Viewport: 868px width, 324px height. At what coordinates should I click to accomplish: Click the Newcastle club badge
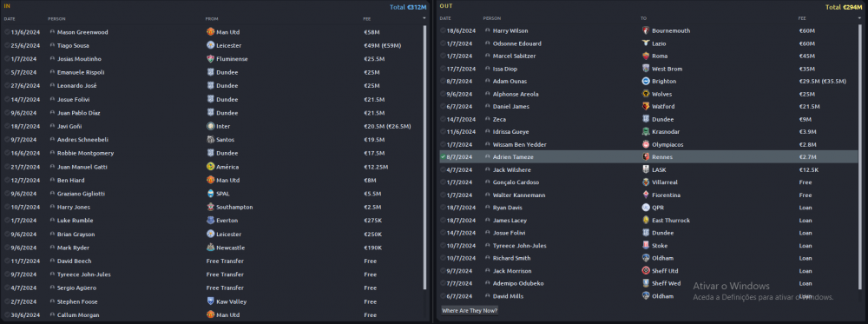[x=210, y=248]
